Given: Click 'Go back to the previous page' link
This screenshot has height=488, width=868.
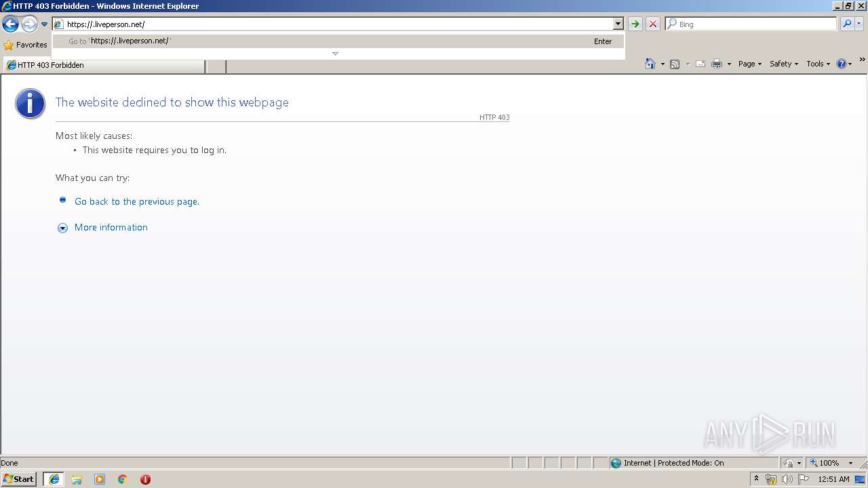Looking at the screenshot, I should coord(137,201).
